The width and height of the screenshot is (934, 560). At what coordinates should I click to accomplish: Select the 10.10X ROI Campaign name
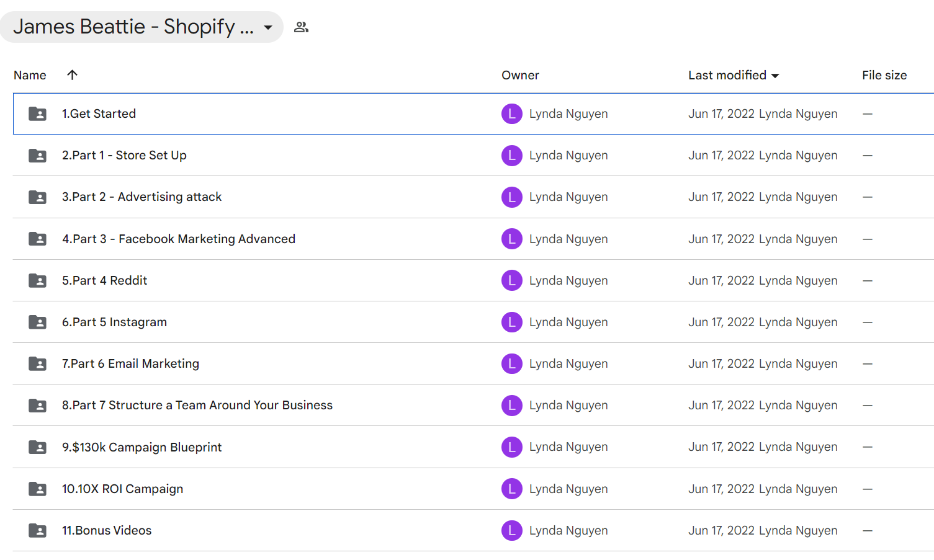click(x=122, y=489)
